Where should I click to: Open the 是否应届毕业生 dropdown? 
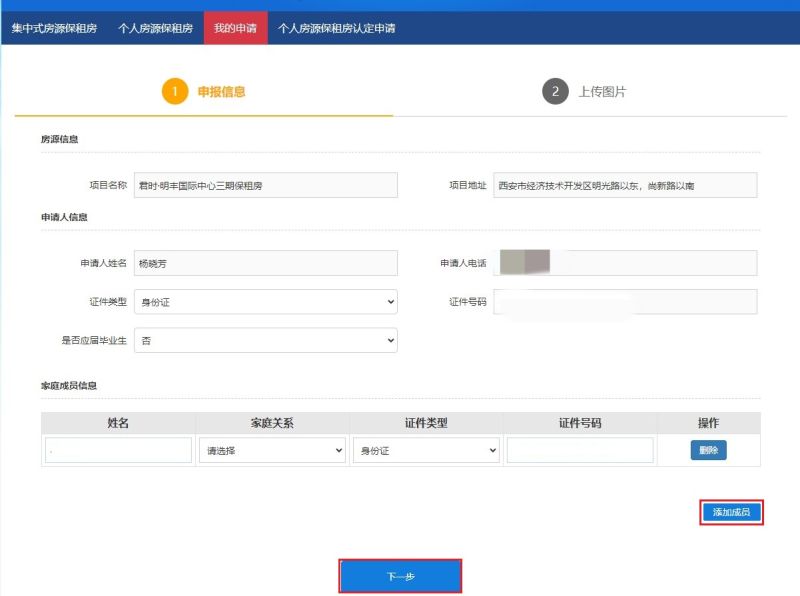[264, 340]
